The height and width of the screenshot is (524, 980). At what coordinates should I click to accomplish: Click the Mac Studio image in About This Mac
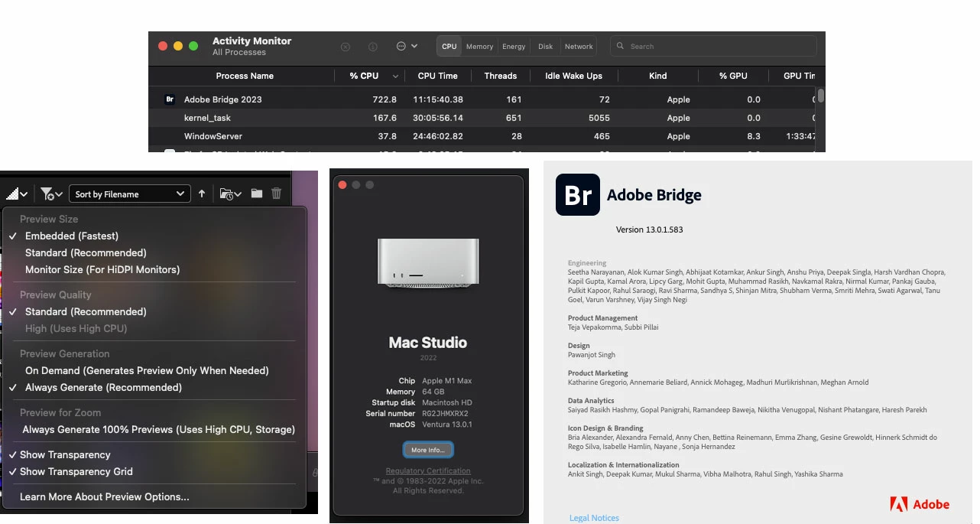pyautogui.click(x=427, y=262)
